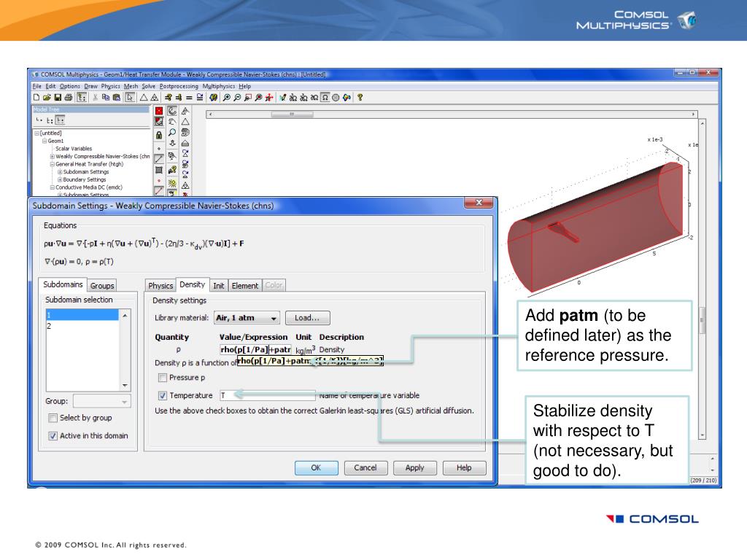Image resolution: width=747 pixels, height=560 pixels.
Task: Select Subdomain Mode omega icon
Action: click(325, 98)
